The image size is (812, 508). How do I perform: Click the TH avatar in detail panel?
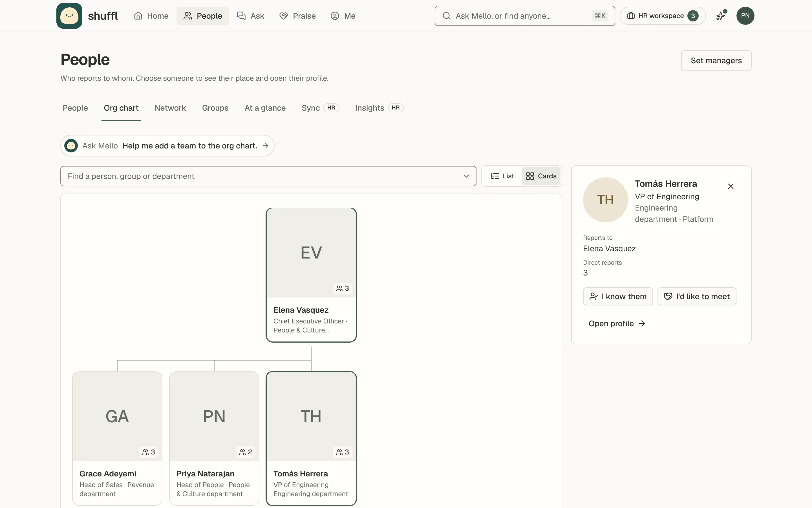[605, 200]
